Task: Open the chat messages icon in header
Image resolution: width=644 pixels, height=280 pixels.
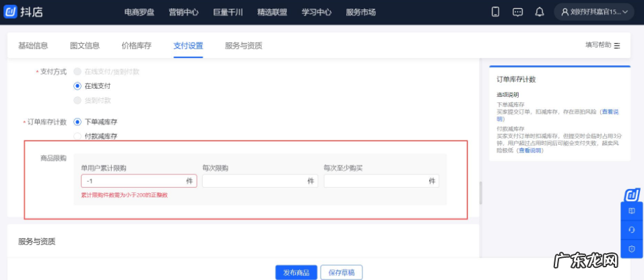Action: pos(517,12)
